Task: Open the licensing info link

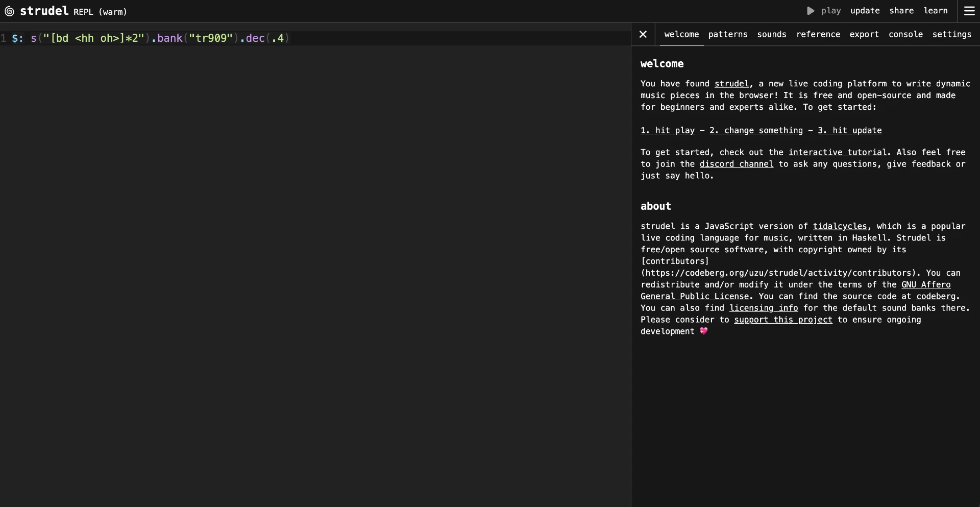Action: (x=764, y=308)
